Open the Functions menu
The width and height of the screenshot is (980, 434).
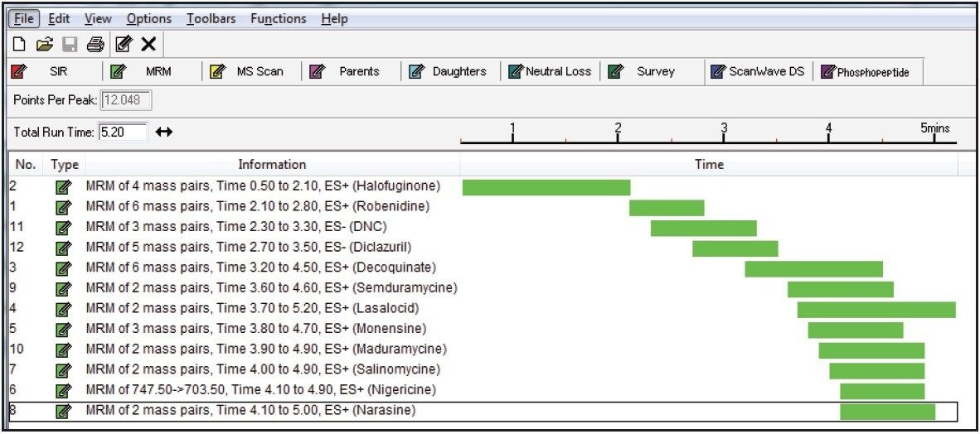click(279, 19)
